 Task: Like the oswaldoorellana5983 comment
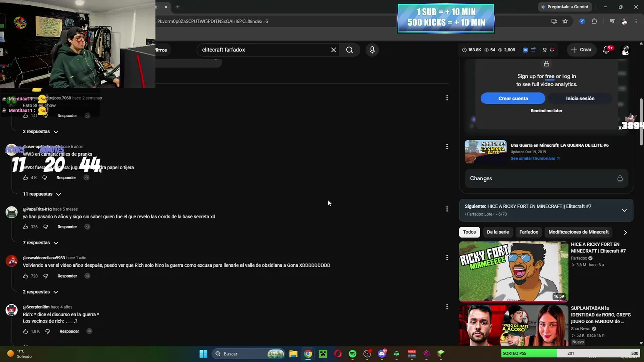[26, 276]
